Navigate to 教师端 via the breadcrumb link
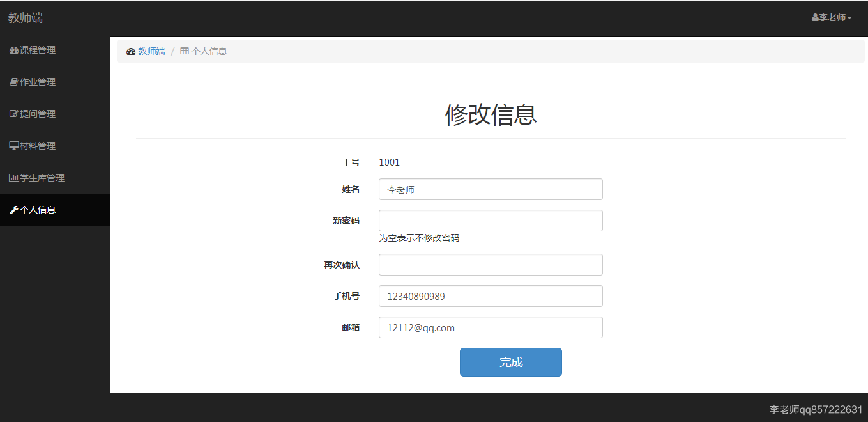This screenshot has width=868, height=422. click(151, 51)
